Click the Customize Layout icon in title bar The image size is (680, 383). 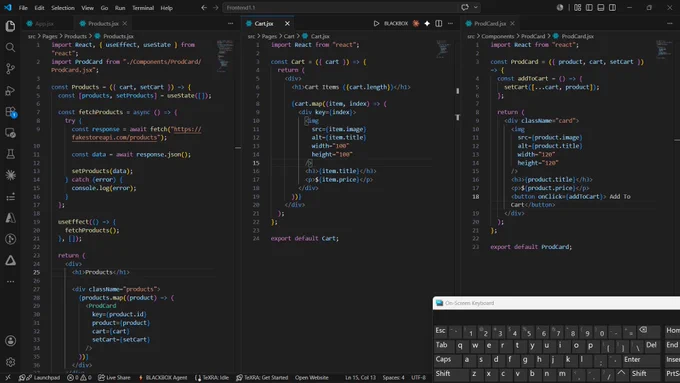click(578, 8)
